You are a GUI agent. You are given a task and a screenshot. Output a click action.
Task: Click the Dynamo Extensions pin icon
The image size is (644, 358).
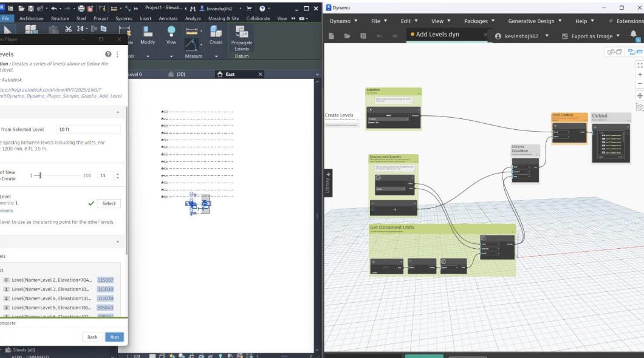pos(611,21)
